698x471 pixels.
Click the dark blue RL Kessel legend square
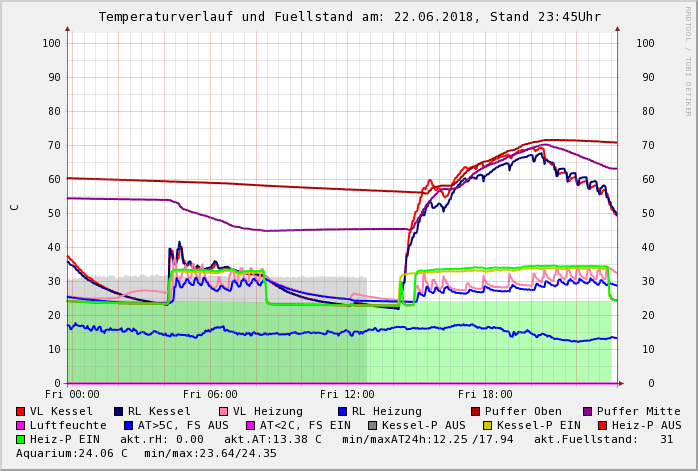118,411
